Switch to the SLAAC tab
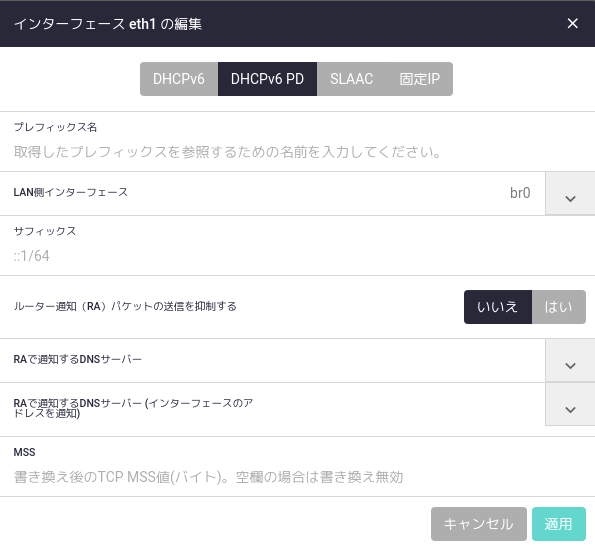Screen dimensions: 595x551 pos(351,79)
